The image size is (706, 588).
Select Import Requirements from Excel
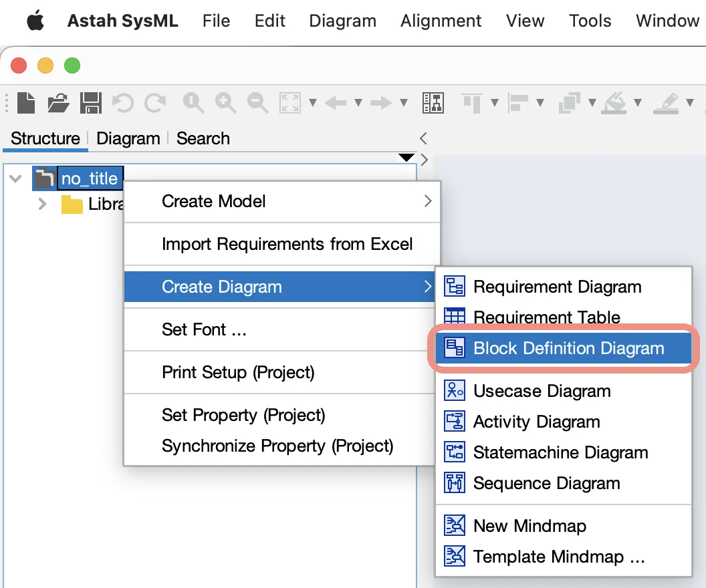click(x=282, y=244)
